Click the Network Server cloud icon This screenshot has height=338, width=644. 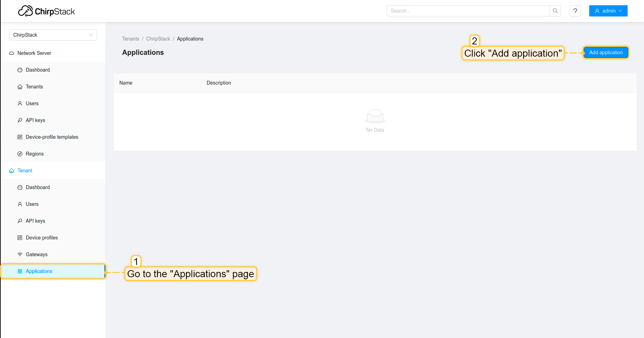tap(12, 53)
